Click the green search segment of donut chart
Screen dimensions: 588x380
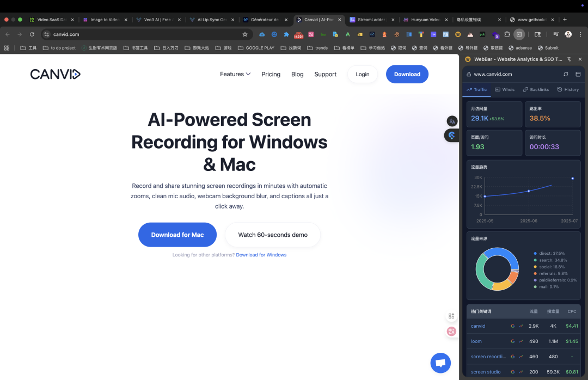click(481, 272)
